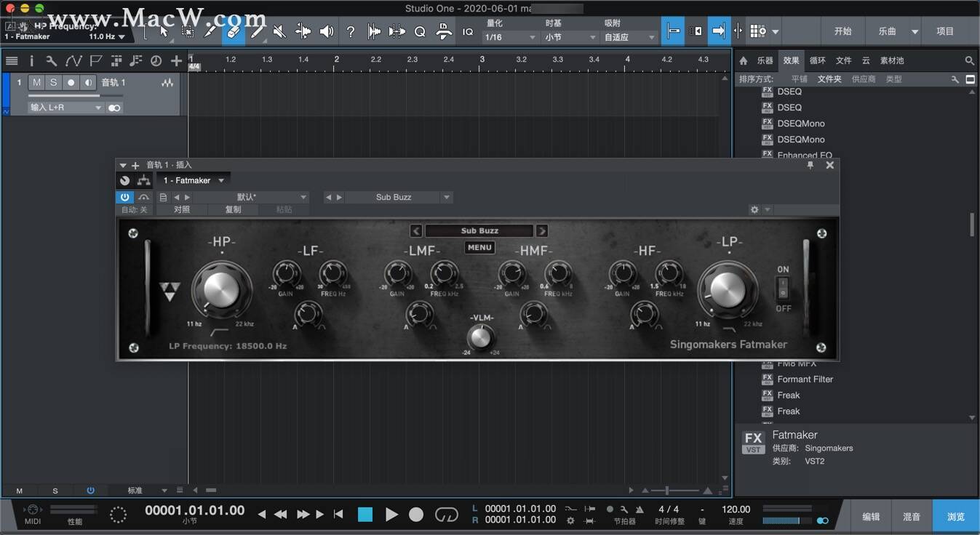
Task: Select the Paint (pencil) tool
Action: click(257, 31)
